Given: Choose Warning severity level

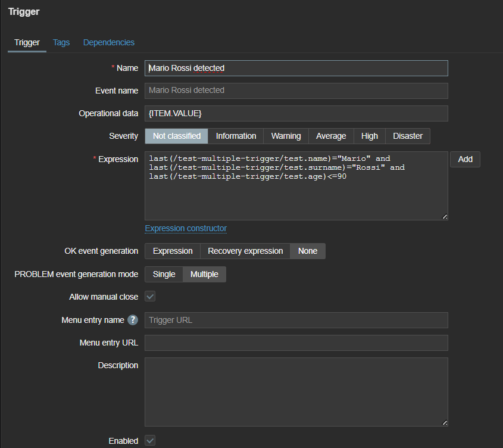Looking at the screenshot, I should [x=286, y=136].
